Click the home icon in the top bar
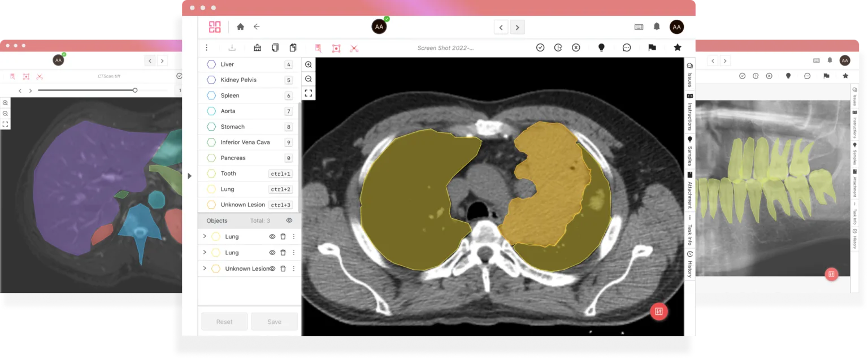This screenshot has width=868, height=359. point(240,27)
